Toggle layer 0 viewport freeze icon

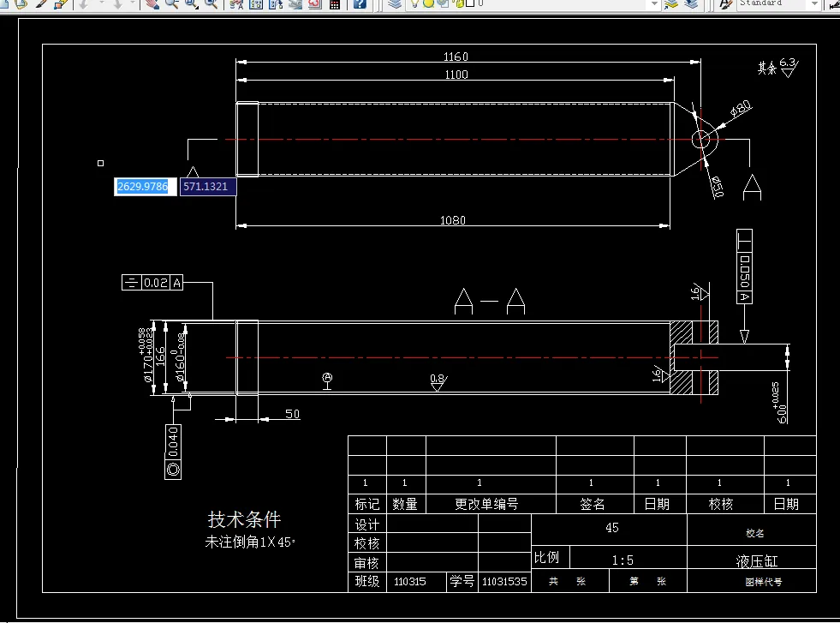point(443,3)
